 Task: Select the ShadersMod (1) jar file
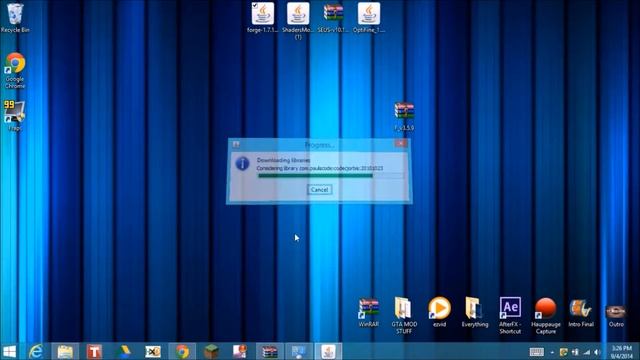298,21
